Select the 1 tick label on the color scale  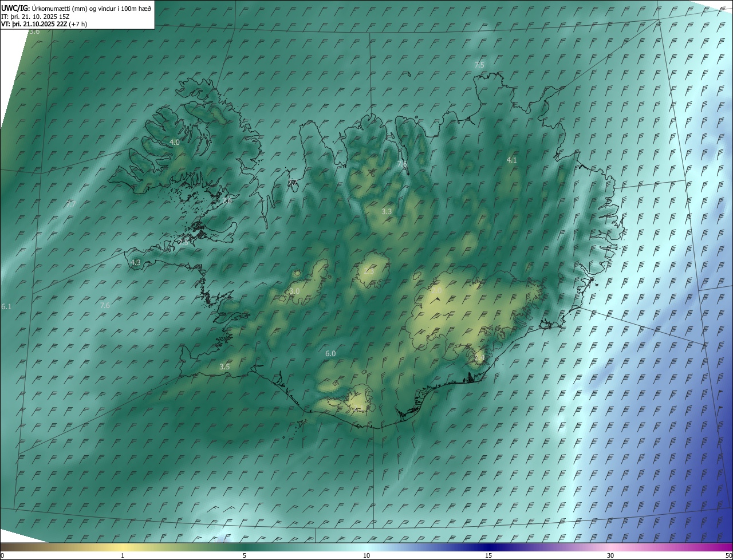click(123, 555)
